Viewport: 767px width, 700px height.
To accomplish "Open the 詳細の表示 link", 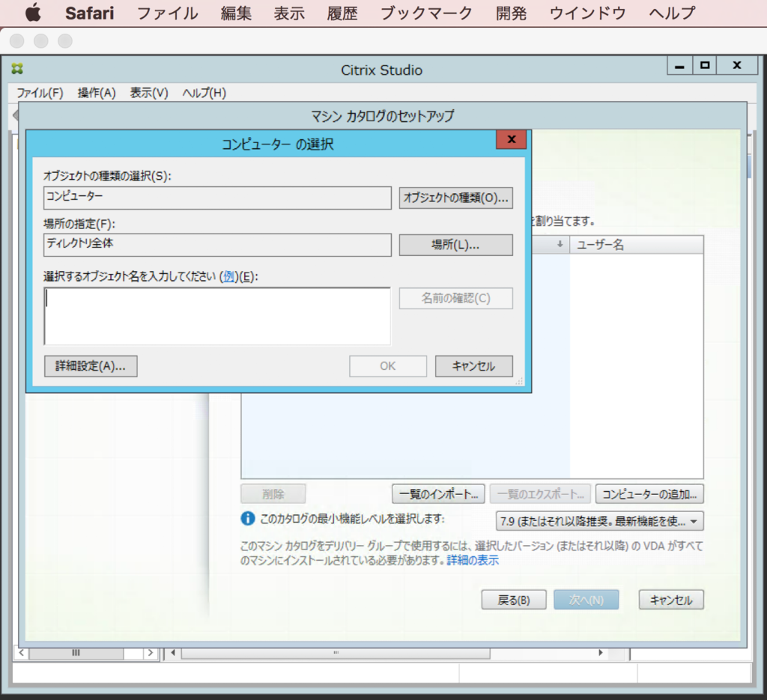I will (473, 560).
